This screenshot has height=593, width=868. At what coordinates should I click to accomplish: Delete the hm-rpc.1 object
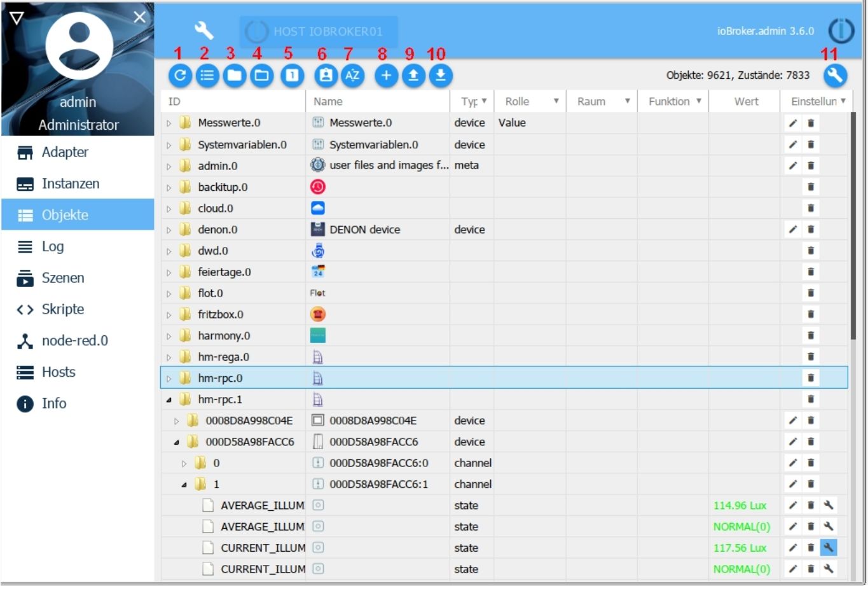click(x=811, y=399)
